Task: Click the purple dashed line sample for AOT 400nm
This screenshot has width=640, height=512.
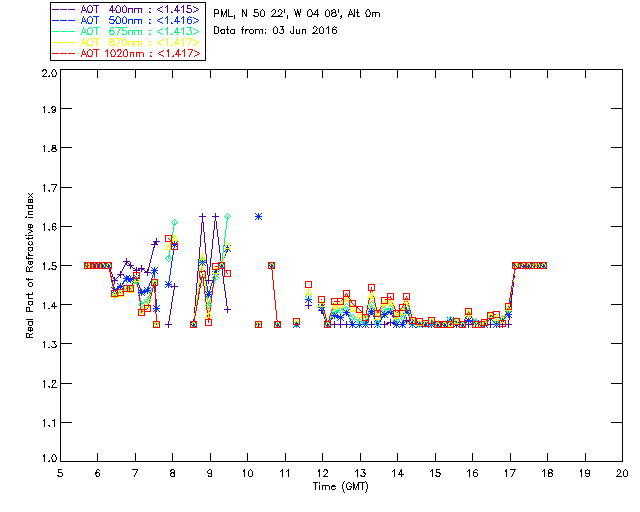Action: click(x=64, y=9)
